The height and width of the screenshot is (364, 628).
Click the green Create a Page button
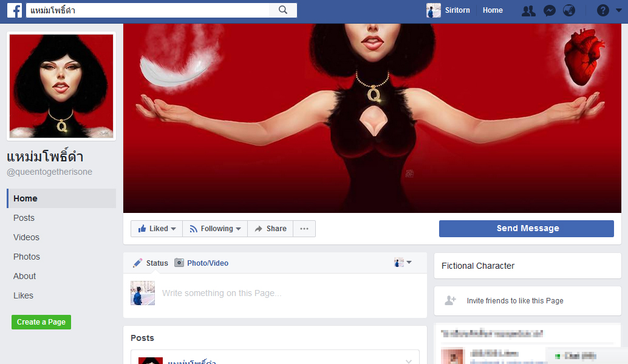pyautogui.click(x=41, y=322)
